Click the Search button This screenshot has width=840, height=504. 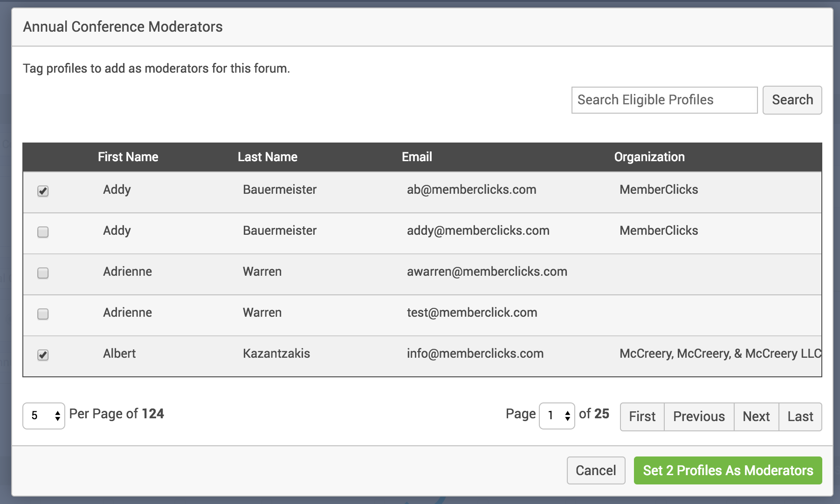[x=792, y=100]
